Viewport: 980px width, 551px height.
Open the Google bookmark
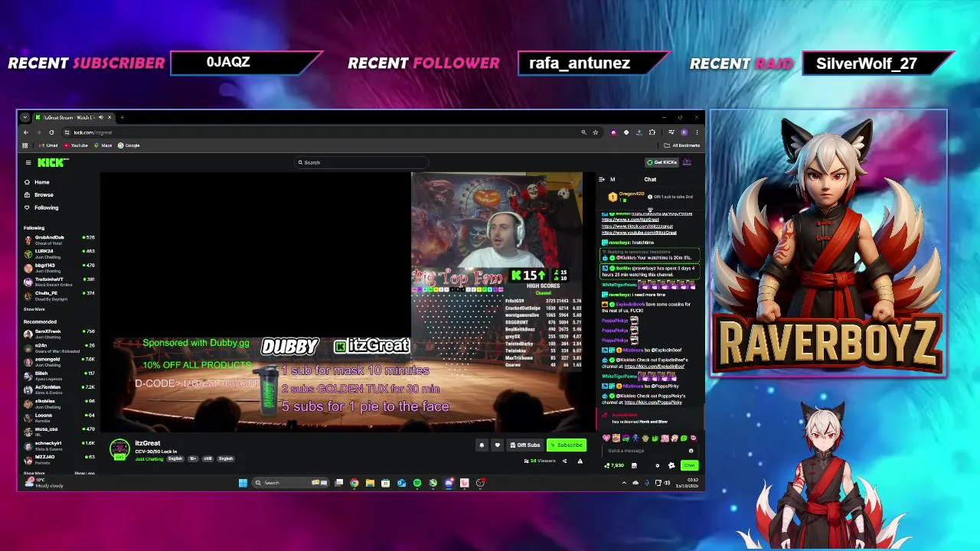129,145
